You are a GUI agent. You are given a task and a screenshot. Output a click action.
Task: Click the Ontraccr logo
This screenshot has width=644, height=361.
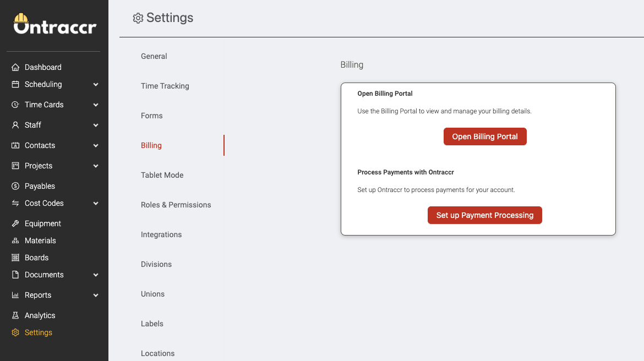54,24
